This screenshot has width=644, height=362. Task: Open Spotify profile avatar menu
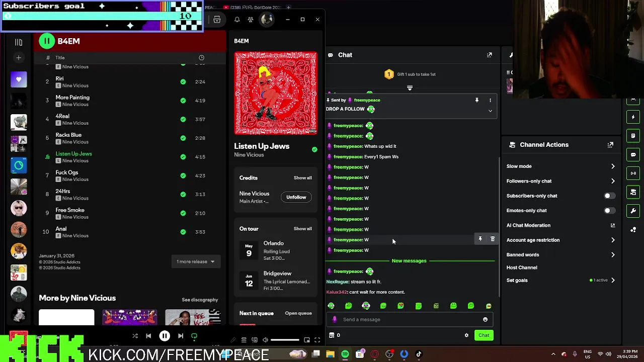click(x=267, y=20)
